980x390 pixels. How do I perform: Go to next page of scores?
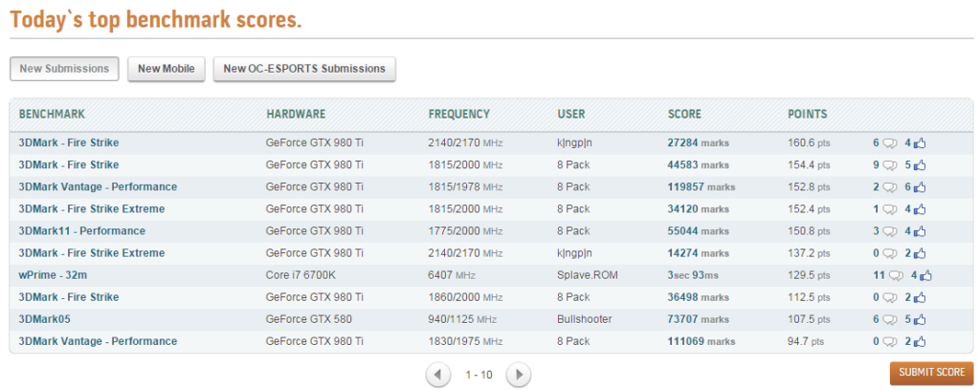(518, 375)
